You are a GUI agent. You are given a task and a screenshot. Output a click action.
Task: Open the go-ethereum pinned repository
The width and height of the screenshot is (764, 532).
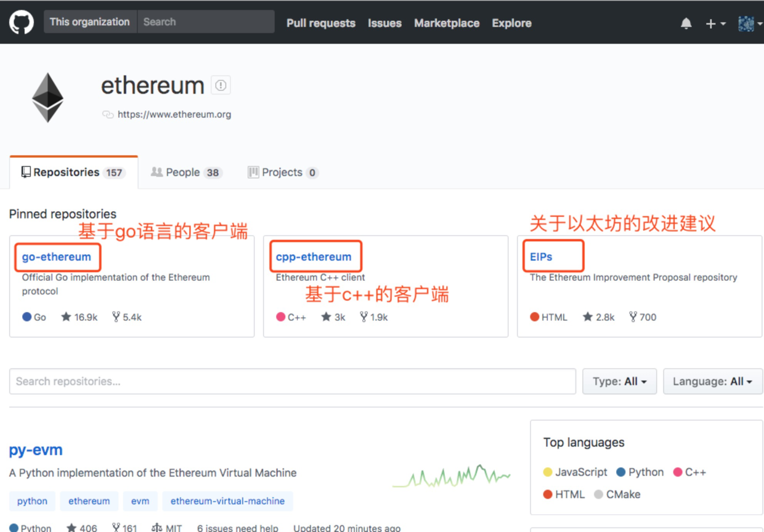pos(57,257)
